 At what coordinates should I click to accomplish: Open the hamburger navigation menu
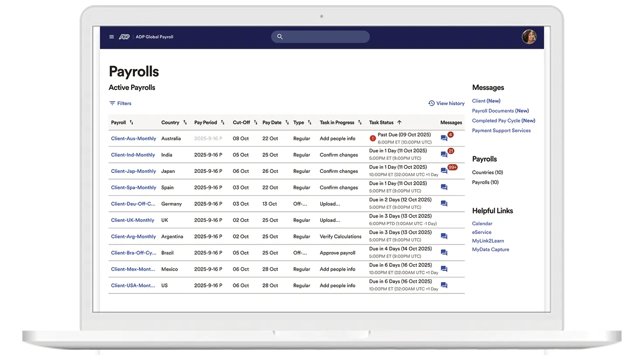pyautogui.click(x=111, y=37)
